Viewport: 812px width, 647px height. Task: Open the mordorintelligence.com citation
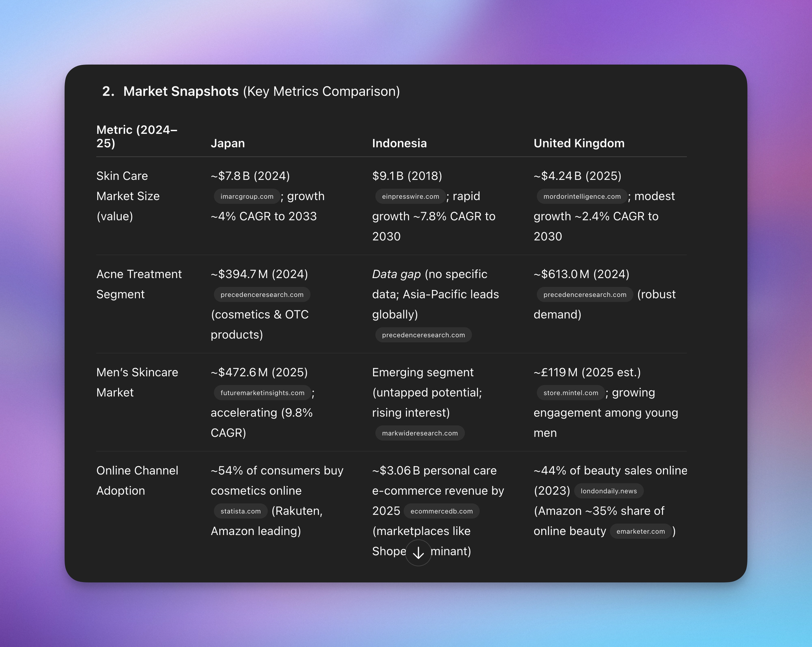click(x=582, y=196)
